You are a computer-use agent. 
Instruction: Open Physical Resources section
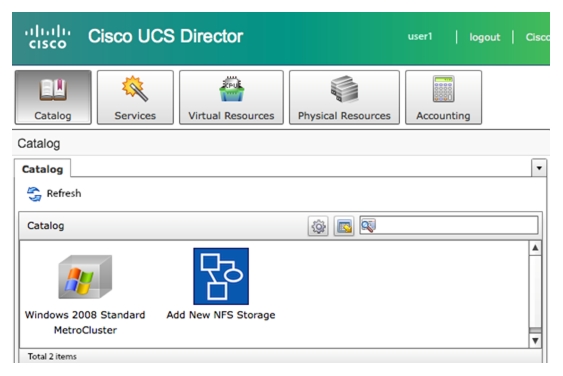point(344,97)
